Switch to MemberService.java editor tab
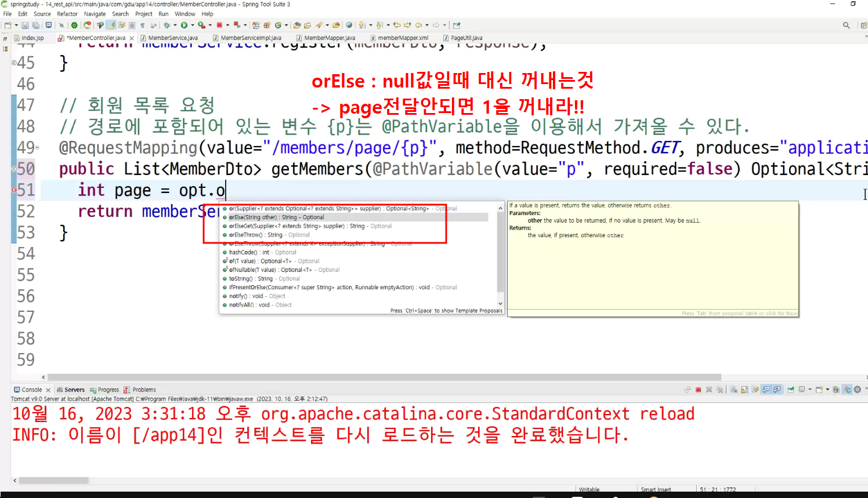The image size is (868, 498). [x=169, y=38]
